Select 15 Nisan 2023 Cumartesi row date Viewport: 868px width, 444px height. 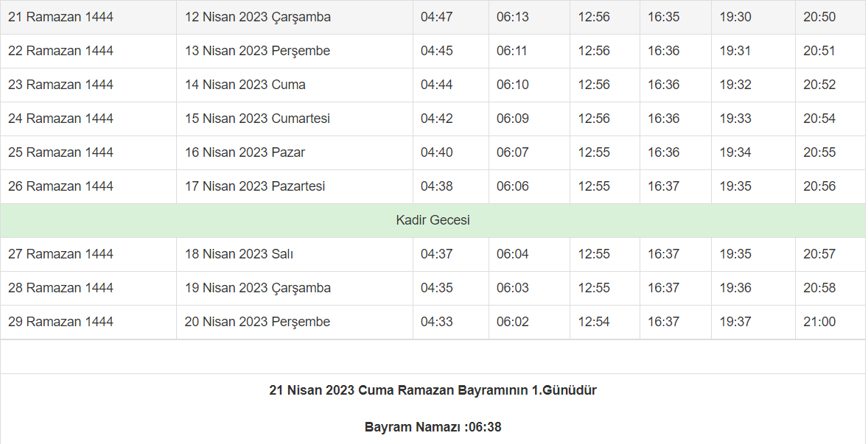point(257,119)
